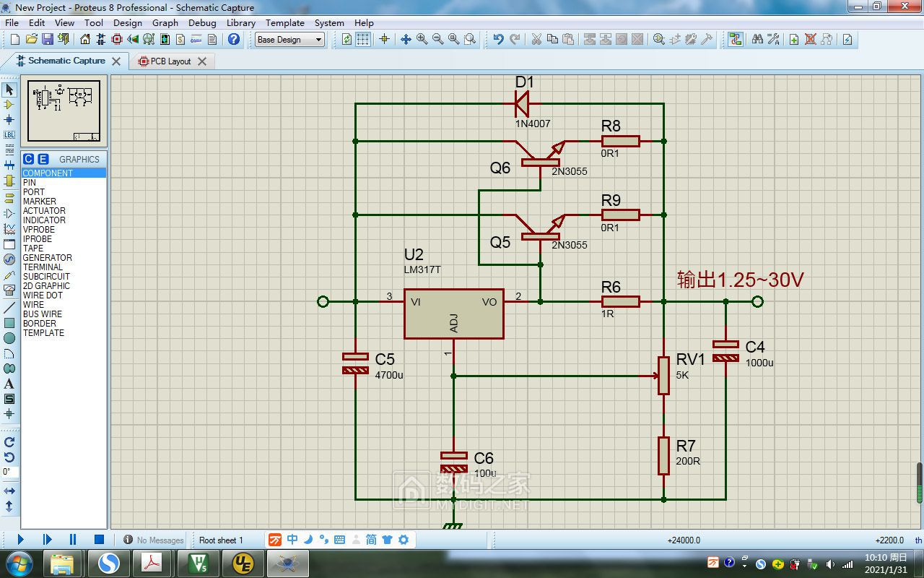This screenshot has width=924, height=578.
Task: Click the binoculars search icon
Action: tap(757, 40)
